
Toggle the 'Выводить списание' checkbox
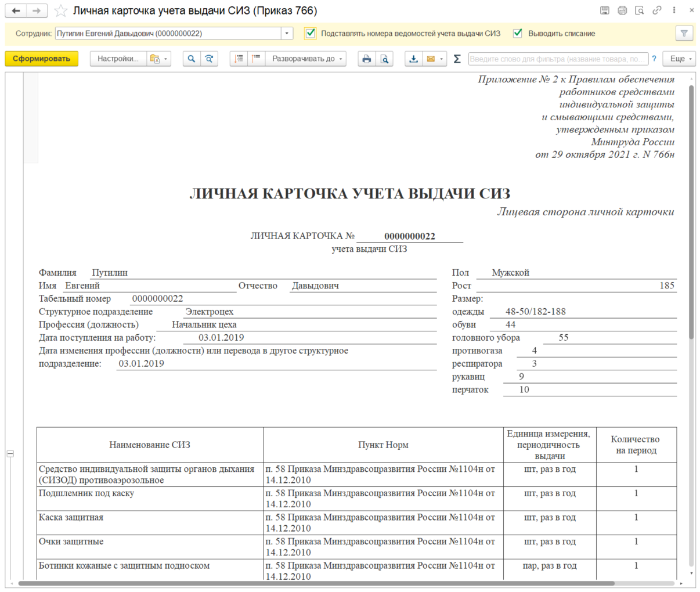[x=518, y=34]
